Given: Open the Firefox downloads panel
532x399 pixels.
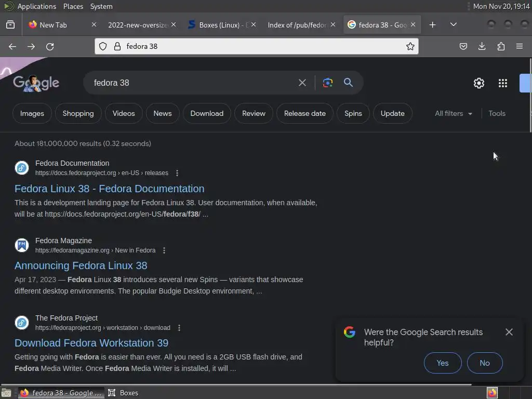Looking at the screenshot, I should click(x=482, y=46).
